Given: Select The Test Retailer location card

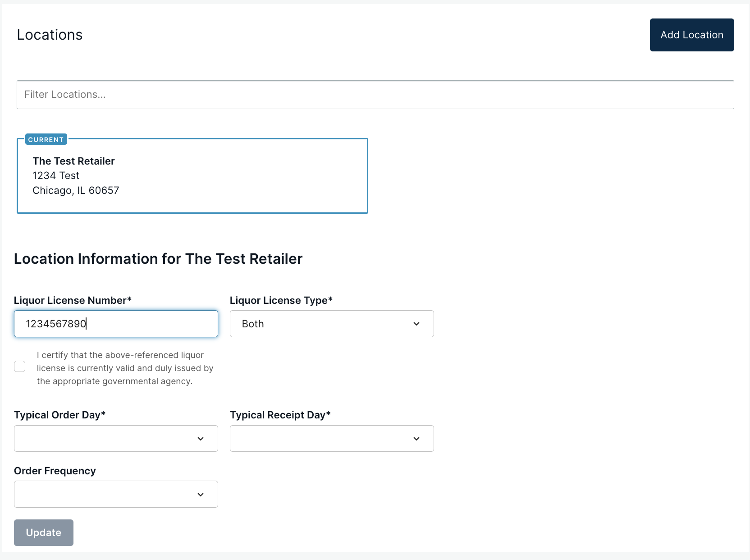Looking at the screenshot, I should (192, 176).
